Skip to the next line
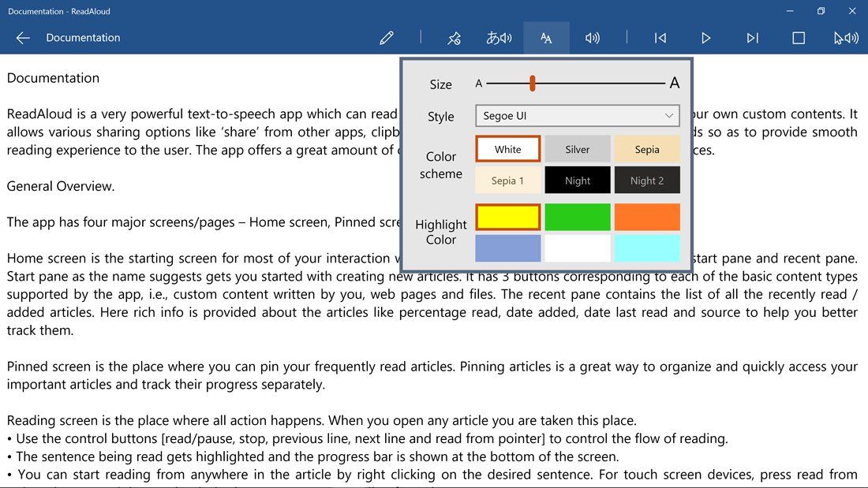 pyautogui.click(x=752, y=37)
